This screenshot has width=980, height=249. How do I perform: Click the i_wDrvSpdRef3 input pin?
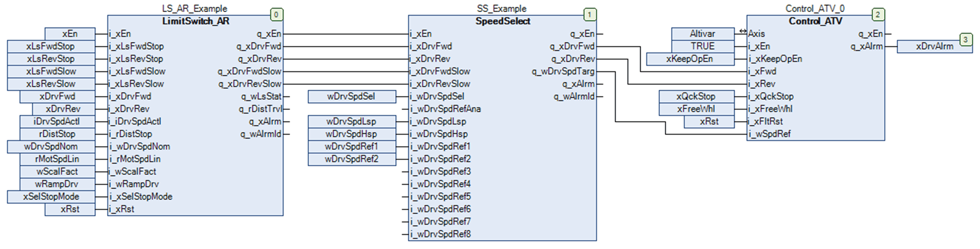pos(441,172)
